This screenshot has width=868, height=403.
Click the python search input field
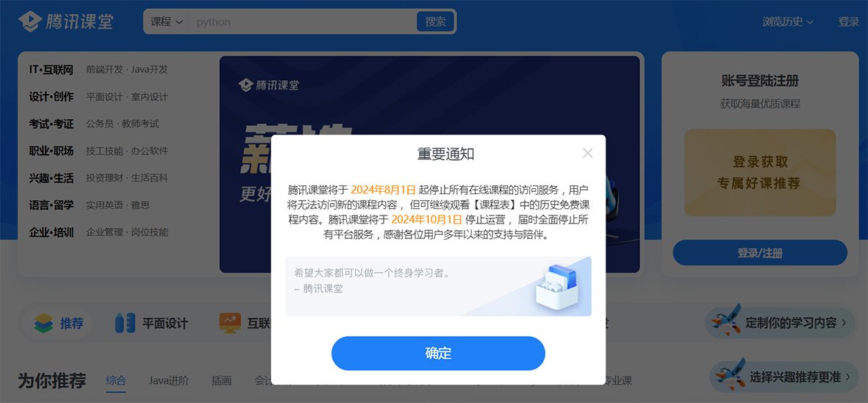(x=302, y=22)
